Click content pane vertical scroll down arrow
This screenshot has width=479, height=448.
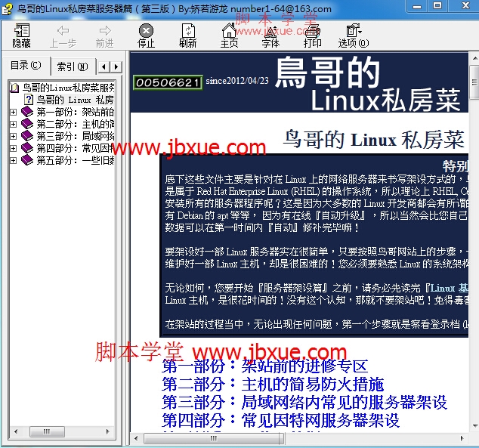(x=474, y=425)
